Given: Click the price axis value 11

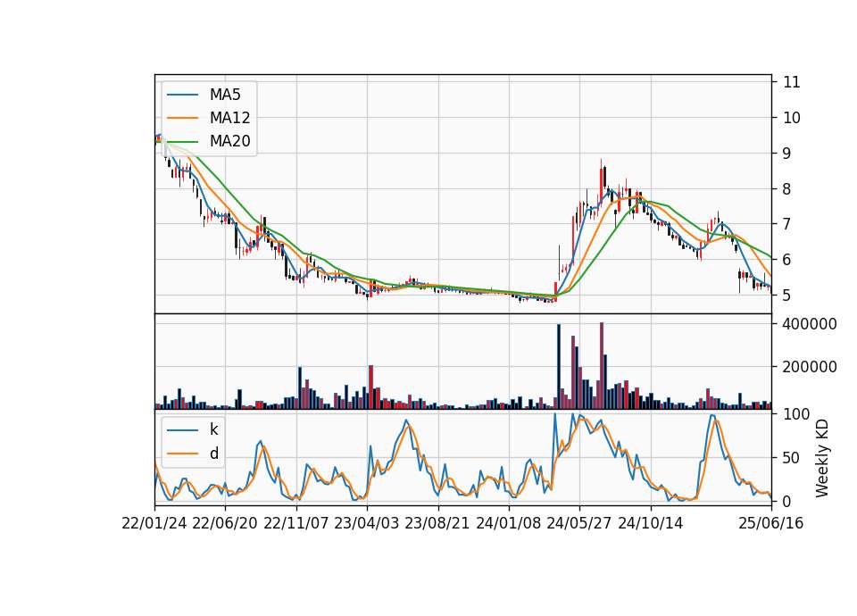Looking at the screenshot, I should (792, 82).
